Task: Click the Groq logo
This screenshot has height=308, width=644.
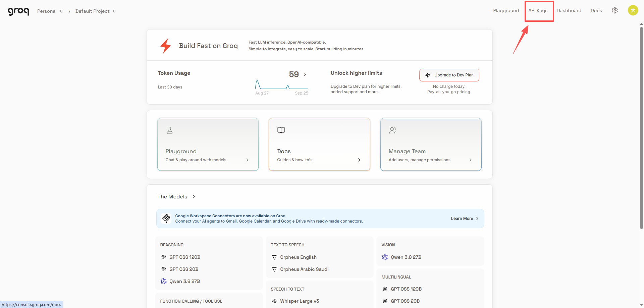Action: click(18, 11)
